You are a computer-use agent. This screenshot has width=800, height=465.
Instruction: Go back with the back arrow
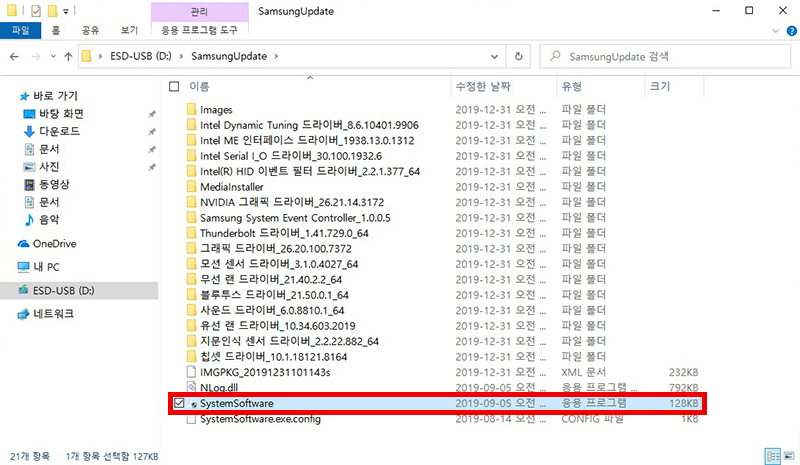click(14, 56)
